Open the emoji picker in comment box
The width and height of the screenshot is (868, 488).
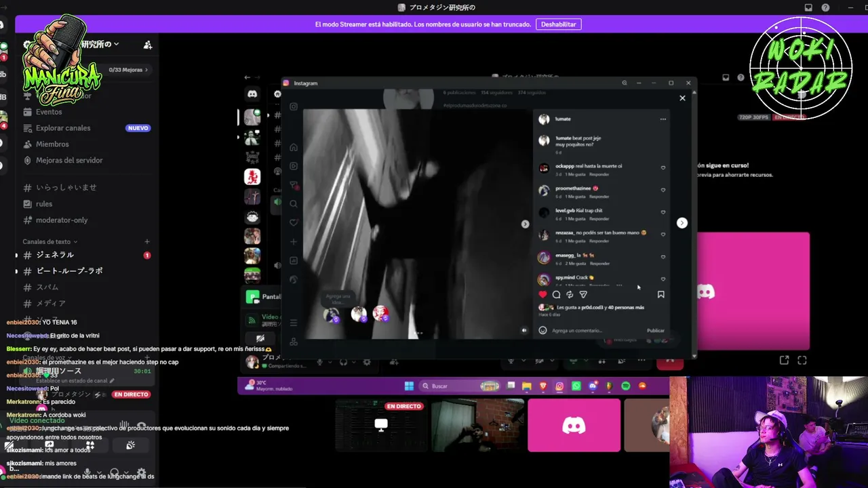point(542,331)
